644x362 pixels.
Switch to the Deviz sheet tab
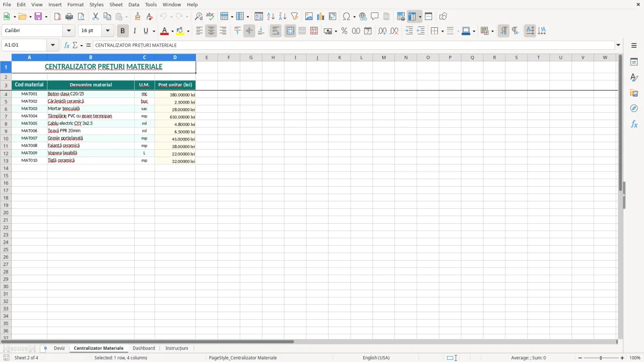click(59, 349)
